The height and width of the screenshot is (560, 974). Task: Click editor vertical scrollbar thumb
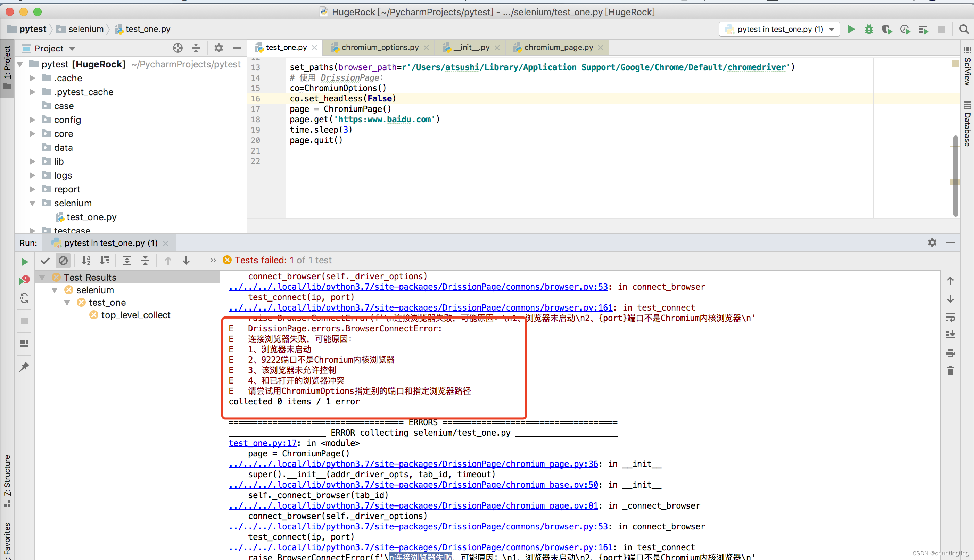(955, 176)
